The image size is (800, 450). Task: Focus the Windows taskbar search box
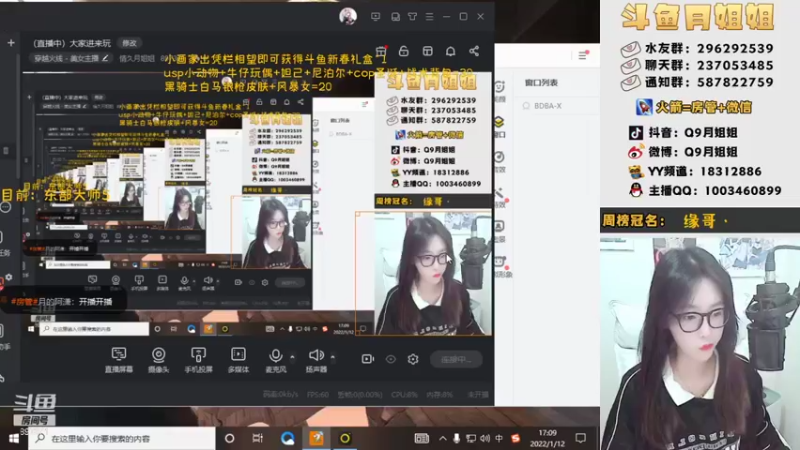[x=121, y=438]
